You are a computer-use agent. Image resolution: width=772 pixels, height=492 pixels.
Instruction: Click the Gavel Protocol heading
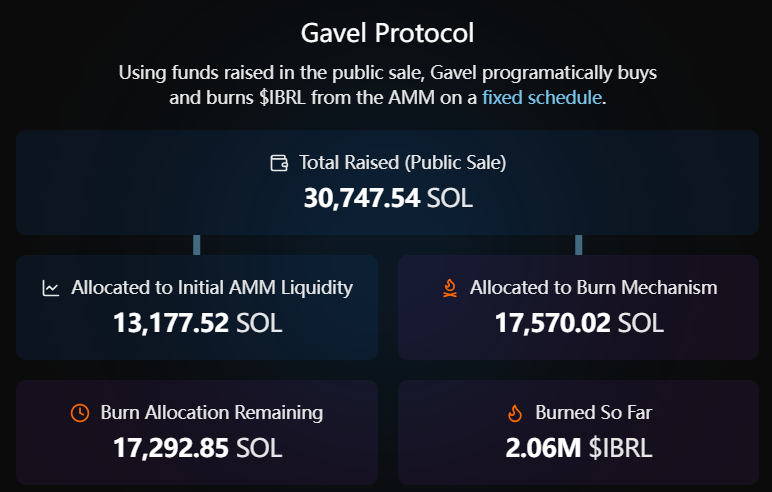pyautogui.click(x=387, y=33)
